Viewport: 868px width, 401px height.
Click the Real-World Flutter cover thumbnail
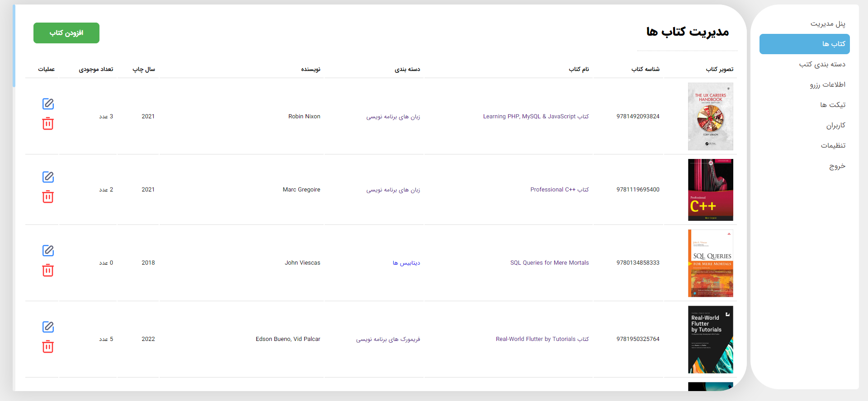tap(710, 340)
